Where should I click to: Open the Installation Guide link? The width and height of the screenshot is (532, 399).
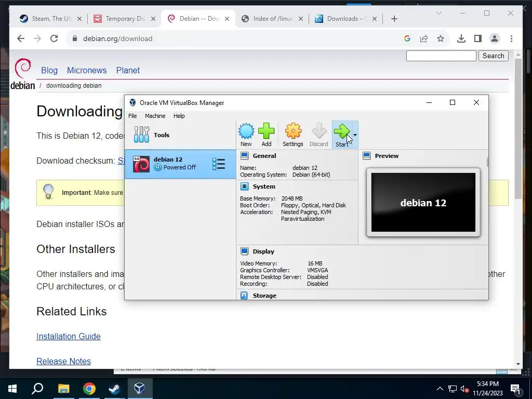[x=69, y=336]
